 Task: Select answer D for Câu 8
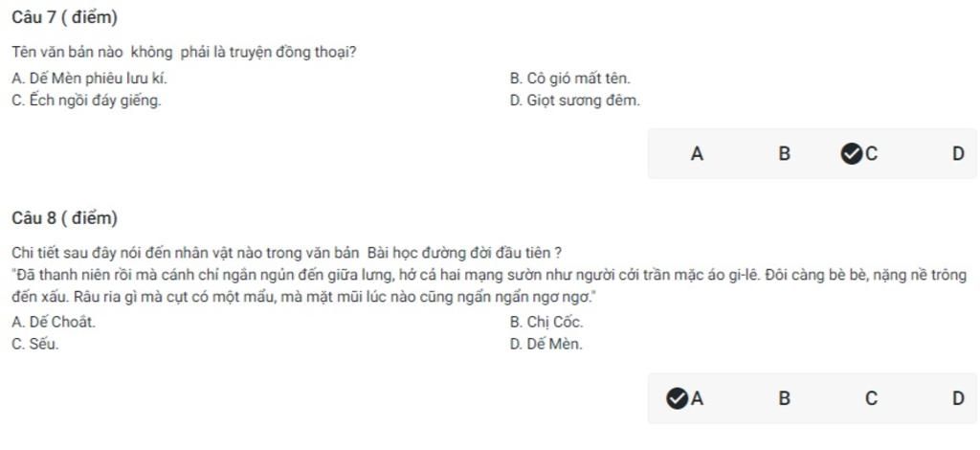pos(958,398)
